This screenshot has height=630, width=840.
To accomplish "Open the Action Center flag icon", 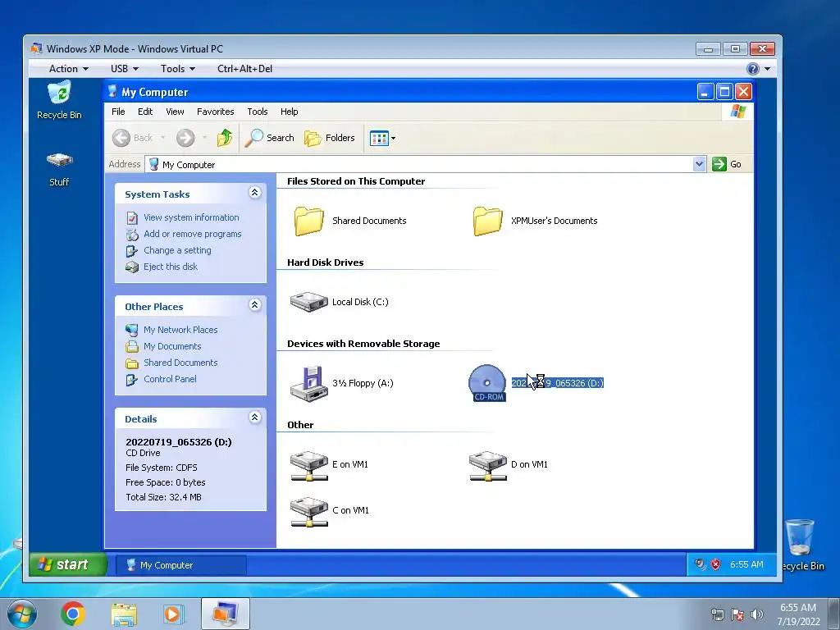I will click(737, 614).
